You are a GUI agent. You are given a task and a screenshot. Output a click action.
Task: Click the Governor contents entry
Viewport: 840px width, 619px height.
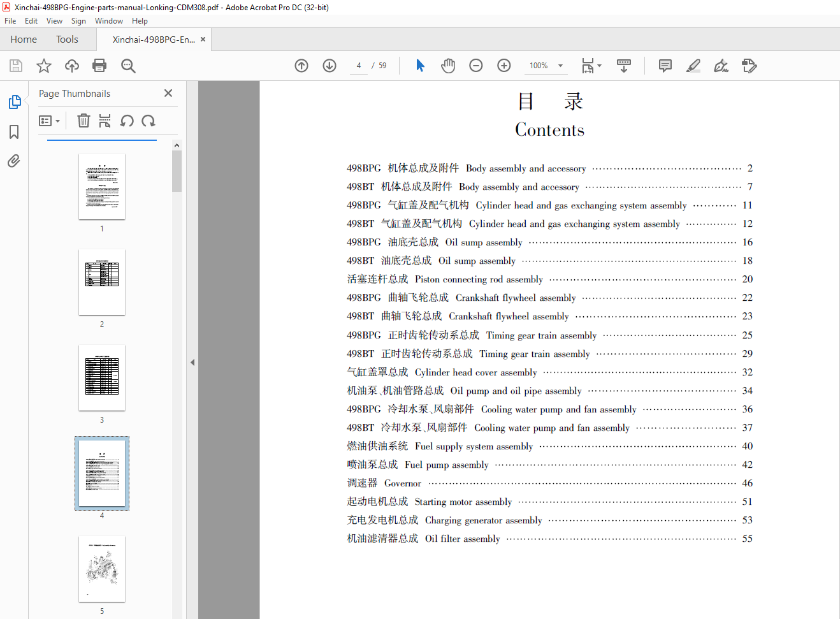coord(549,483)
